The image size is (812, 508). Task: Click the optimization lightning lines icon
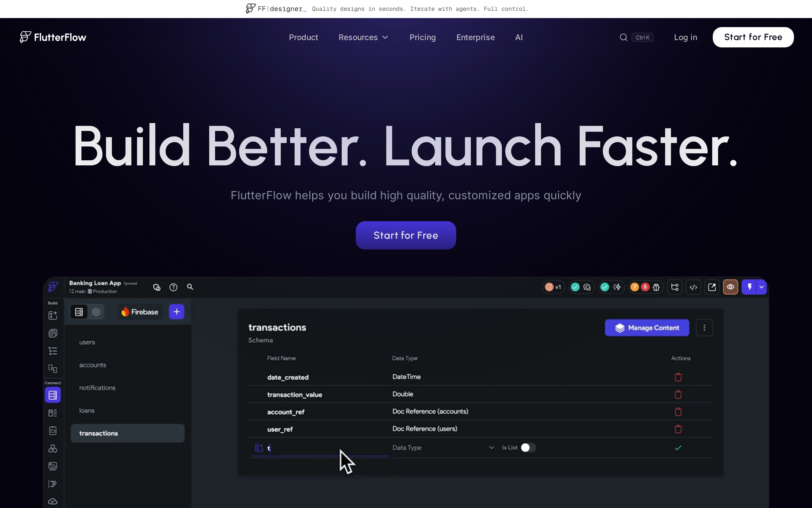617,287
